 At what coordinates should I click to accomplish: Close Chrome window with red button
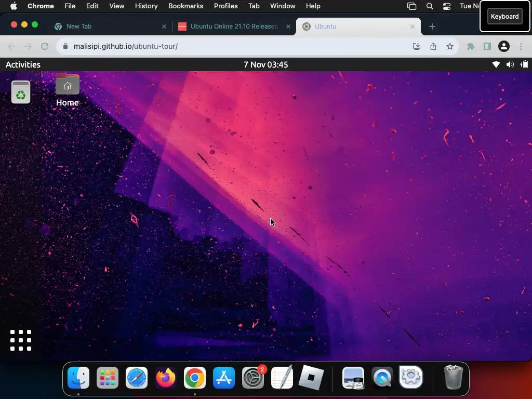click(x=14, y=24)
